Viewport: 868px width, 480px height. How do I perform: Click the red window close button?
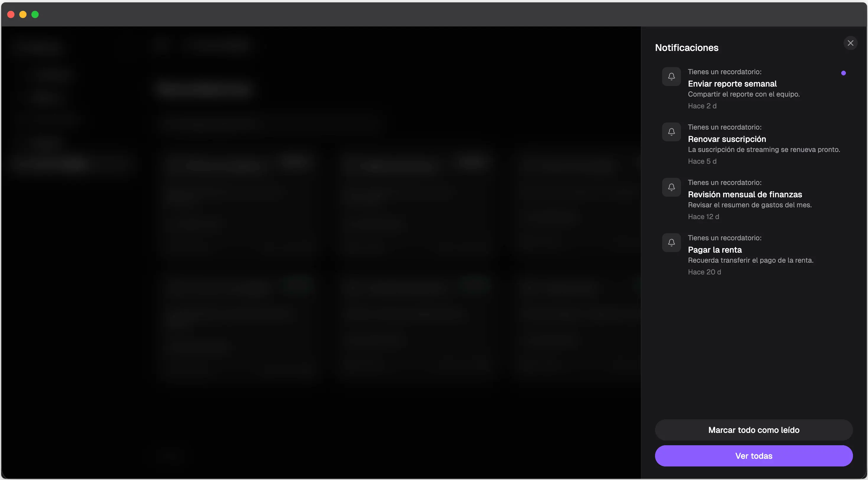pyautogui.click(x=11, y=14)
